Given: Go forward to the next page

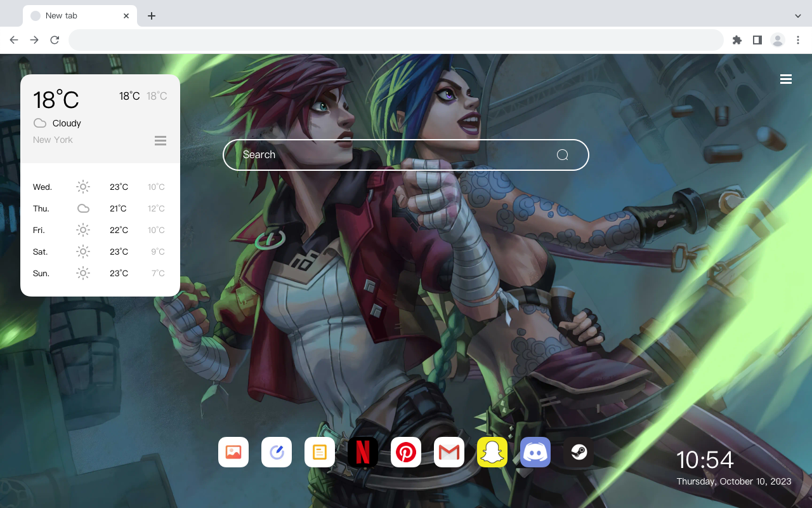Looking at the screenshot, I should (34, 40).
